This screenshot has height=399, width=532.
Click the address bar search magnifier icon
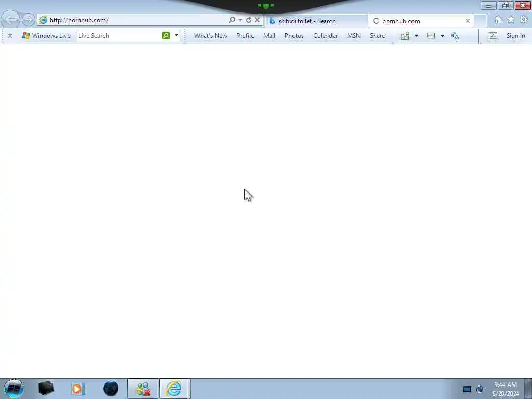pos(232,20)
